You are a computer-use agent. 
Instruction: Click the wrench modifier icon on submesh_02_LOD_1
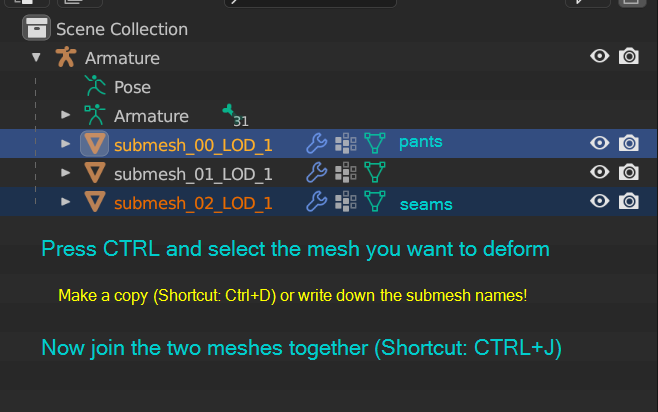tap(316, 202)
